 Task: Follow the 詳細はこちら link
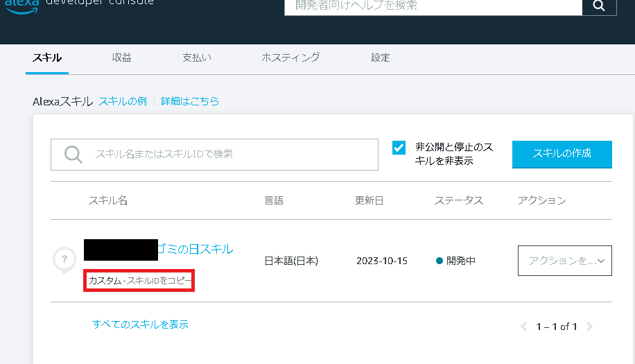pyautogui.click(x=189, y=101)
